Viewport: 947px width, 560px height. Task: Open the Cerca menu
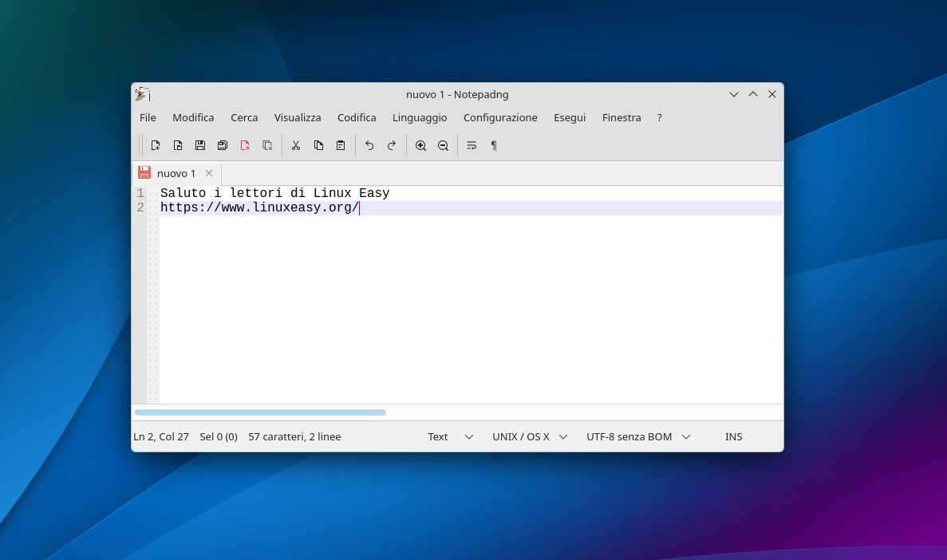coord(244,118)
